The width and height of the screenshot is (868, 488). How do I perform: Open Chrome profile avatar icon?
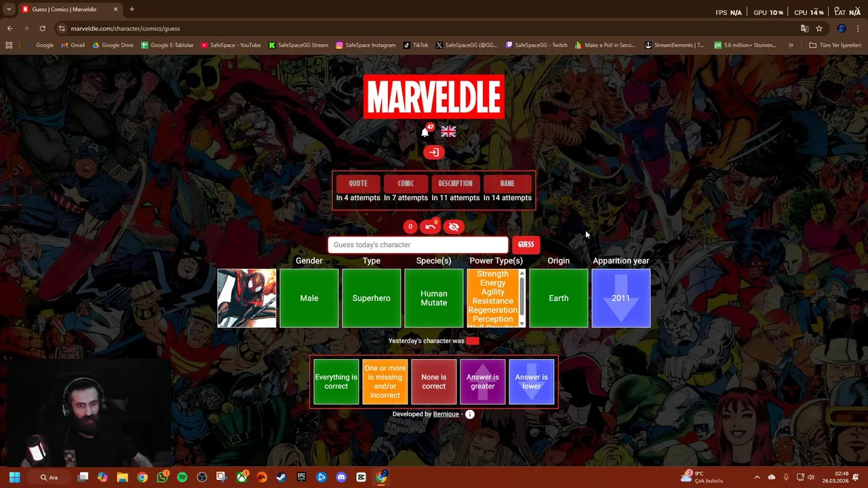pyautogui.click(x=842, y=28)
